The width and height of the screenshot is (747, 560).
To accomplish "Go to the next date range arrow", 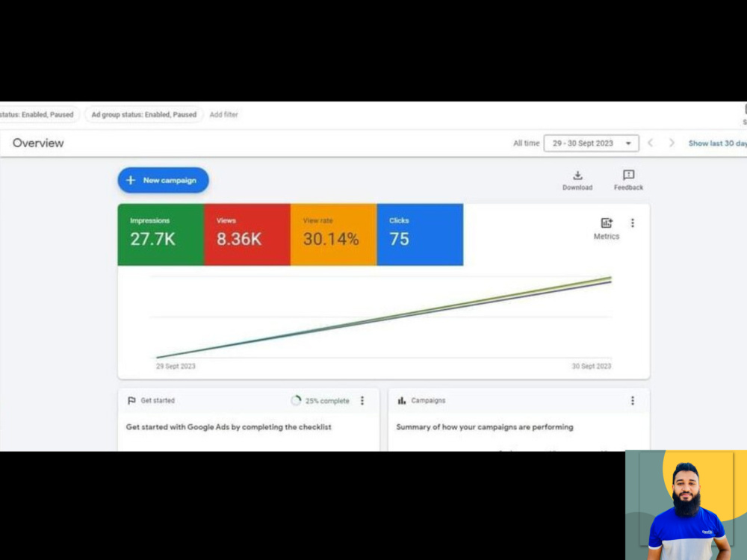I will point(672,143).
